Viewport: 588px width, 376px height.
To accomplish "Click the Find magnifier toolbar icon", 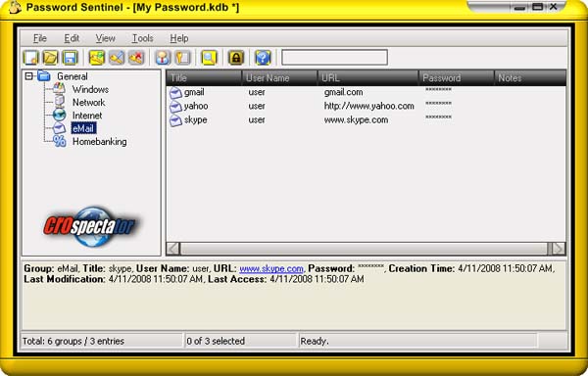I will [x=209, y=58].
